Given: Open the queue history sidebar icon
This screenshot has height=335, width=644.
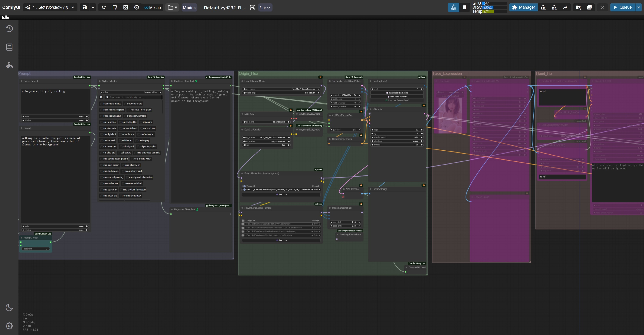Looking at the screenshot, I should (x=9, y=29).
